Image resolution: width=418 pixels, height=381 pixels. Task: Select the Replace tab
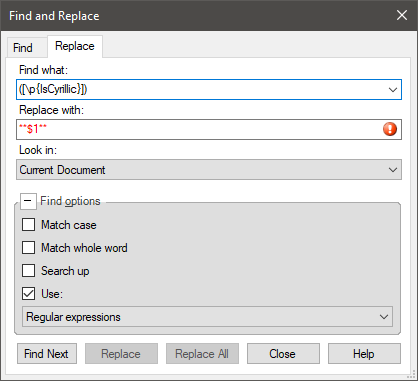(x=75, y=46)
